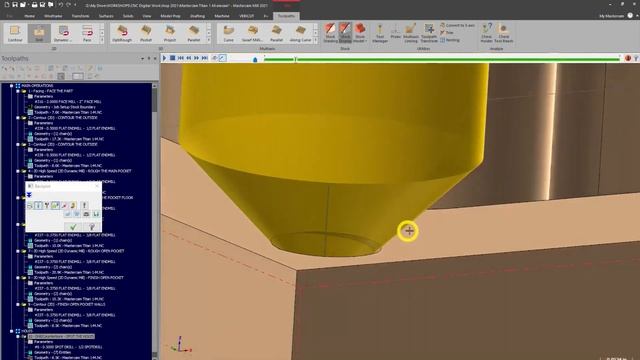Jump to backplot end
The image size is (640, 360).
point(204,58)
